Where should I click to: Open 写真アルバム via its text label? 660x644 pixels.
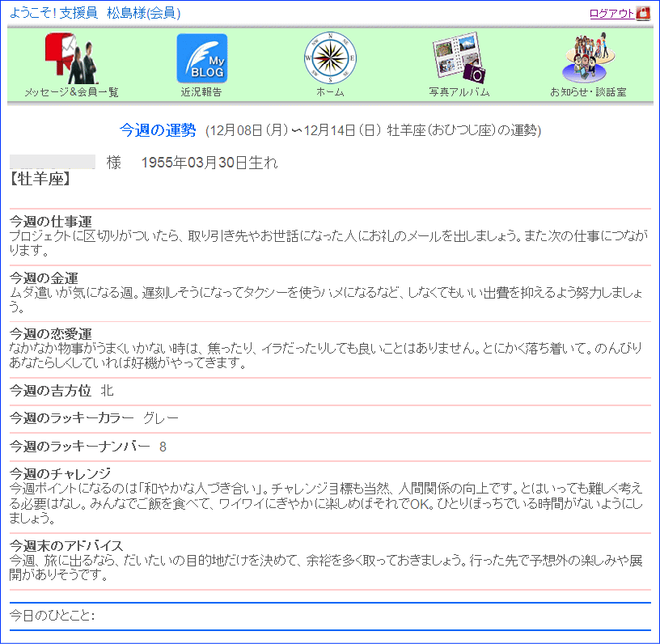tap(459, 92)
